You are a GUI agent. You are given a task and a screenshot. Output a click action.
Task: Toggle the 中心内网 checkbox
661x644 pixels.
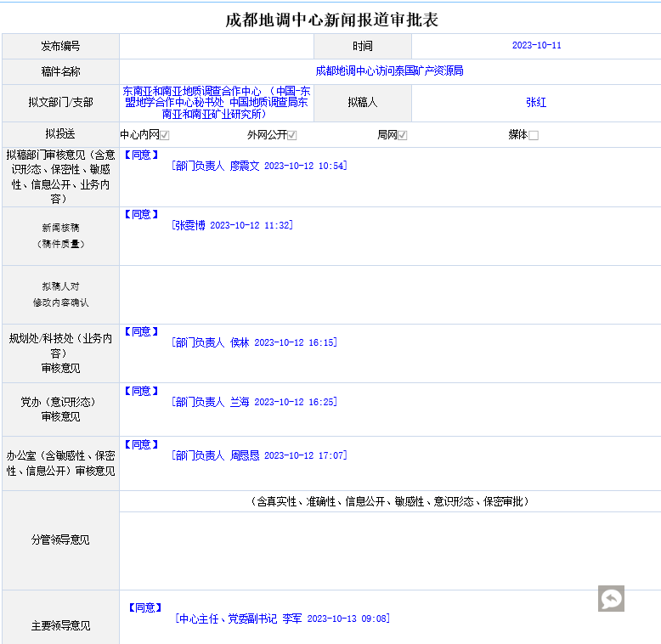(x=165, y=135)
